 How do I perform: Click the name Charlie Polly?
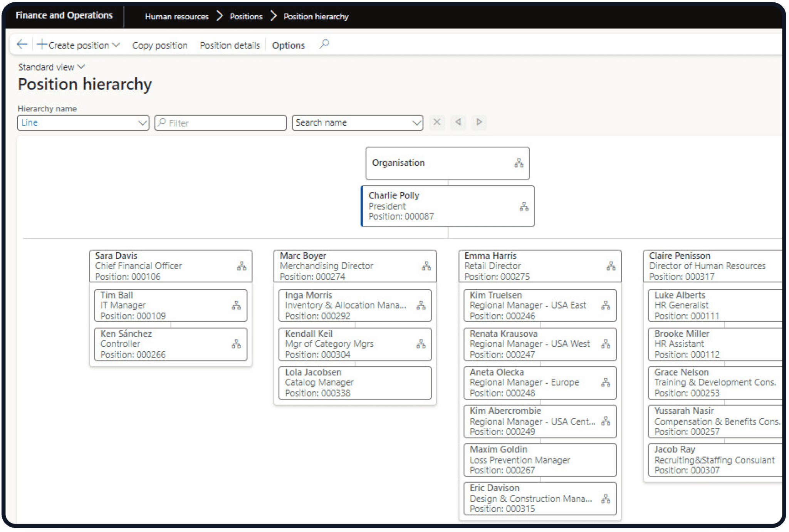click(394, 195)
